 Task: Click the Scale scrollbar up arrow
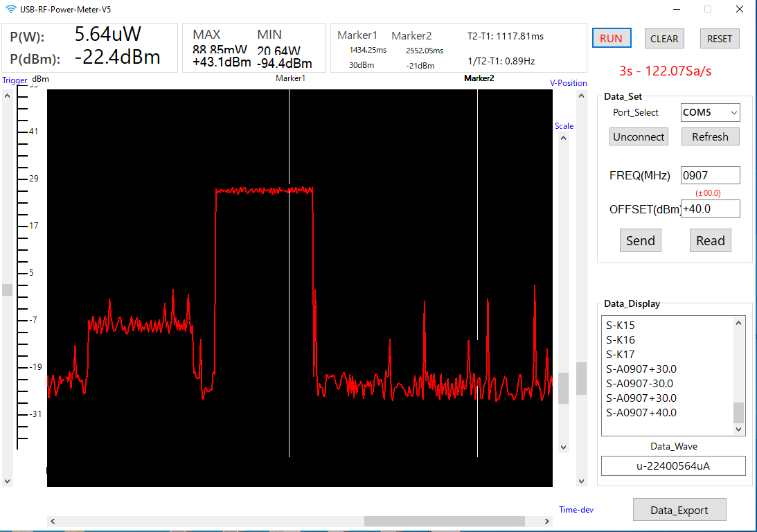pos(563,138)
